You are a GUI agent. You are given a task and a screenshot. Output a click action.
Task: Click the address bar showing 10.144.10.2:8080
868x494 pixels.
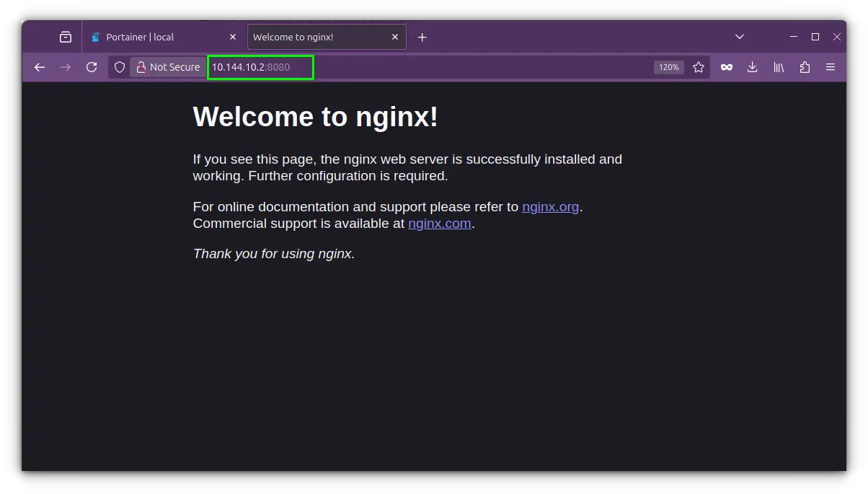click(260, 67)
